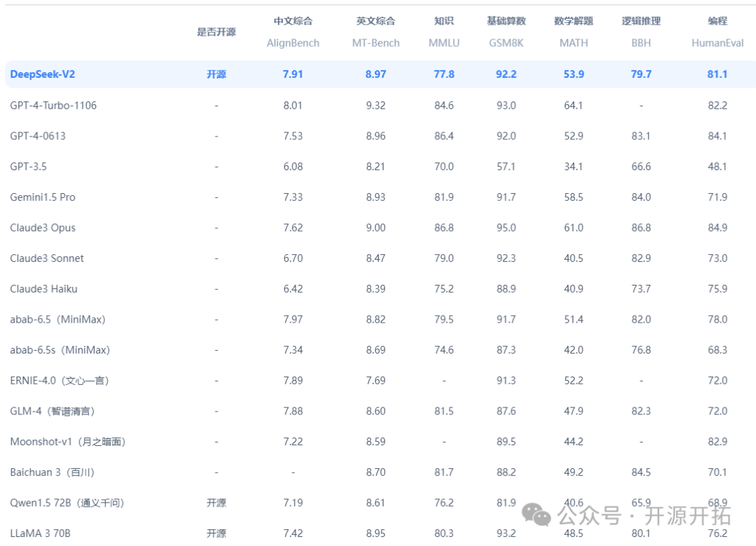Image resolution: width=756 pixels, height=546 pixels.
Task: Click the 英文综合 column header
Action: [376, 21]
